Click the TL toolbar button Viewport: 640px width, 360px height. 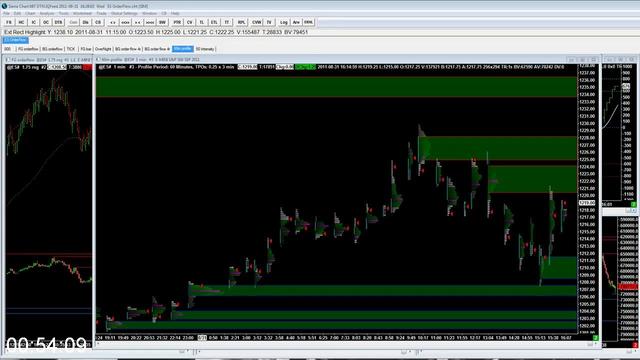point(202,22)
